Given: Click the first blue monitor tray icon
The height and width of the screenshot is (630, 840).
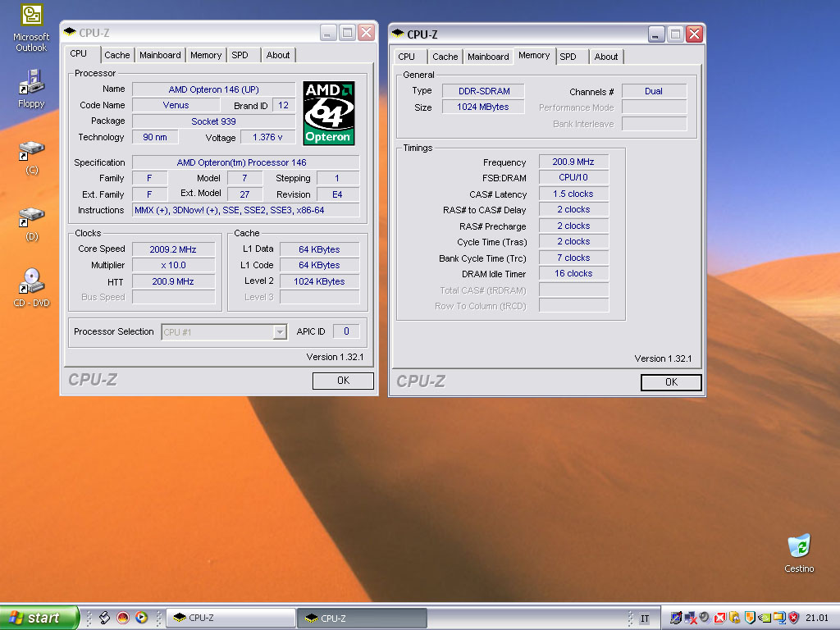Looking at the screenshot, I should click(676, 618).
